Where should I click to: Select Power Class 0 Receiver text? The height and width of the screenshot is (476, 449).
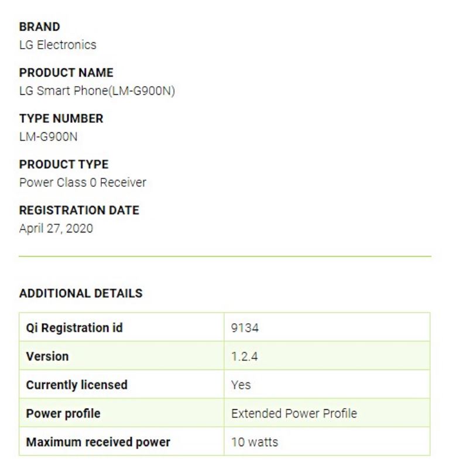coord(83,183)
